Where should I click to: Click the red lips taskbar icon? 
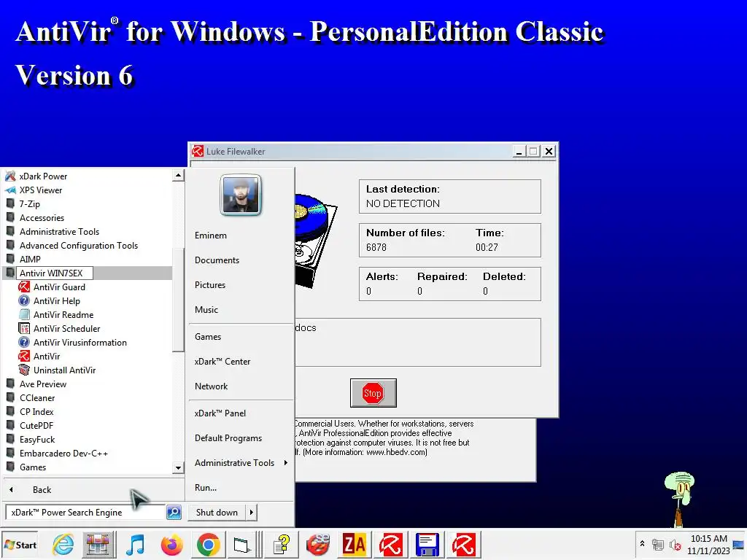point(318,545)
